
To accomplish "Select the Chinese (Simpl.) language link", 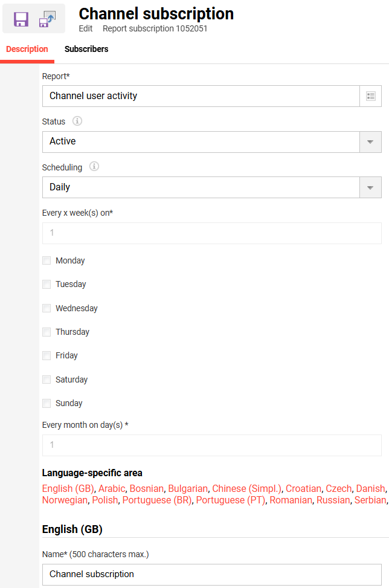I will click(x=246, y=488).
